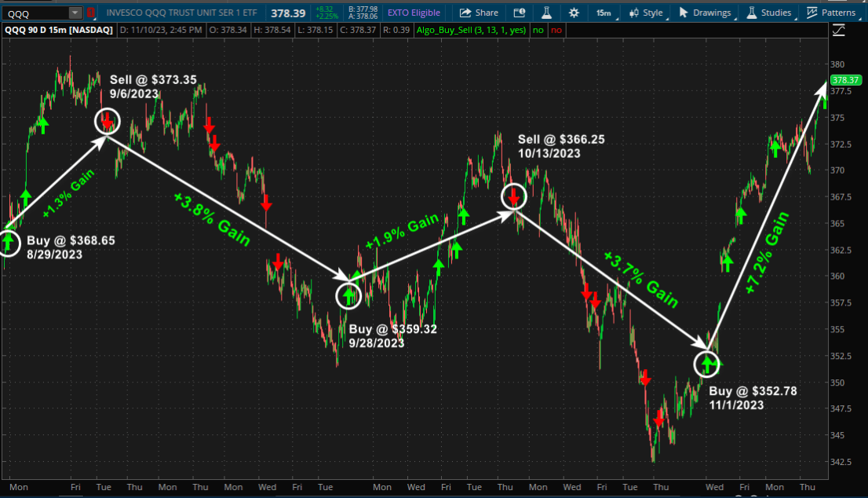This screenshot has height=498, width=868.
Task: Open the Drawings menu
Action: [705, 13]
